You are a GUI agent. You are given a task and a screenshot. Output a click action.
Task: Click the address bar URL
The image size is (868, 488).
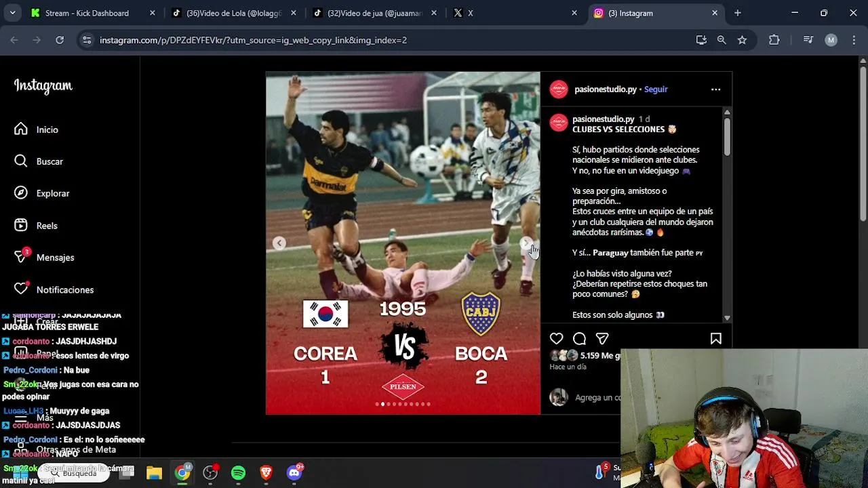point(253,40)
